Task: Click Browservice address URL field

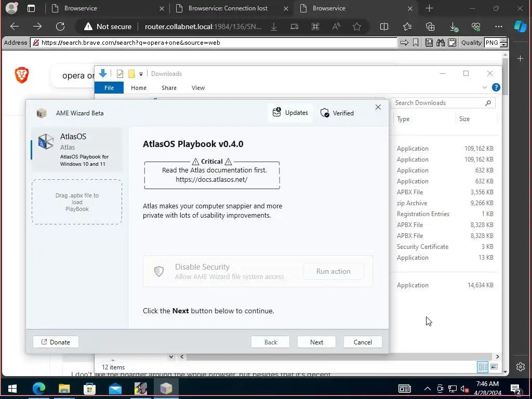Action: tap(214, 43)
